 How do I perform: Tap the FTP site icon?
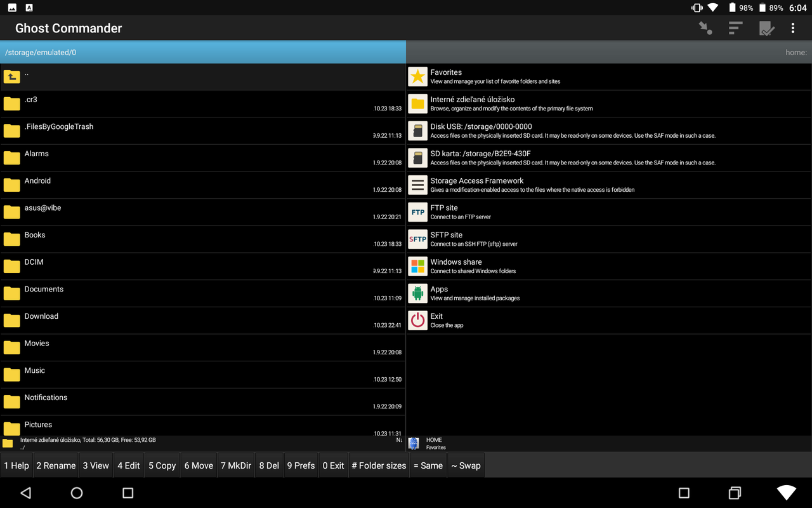417,212
